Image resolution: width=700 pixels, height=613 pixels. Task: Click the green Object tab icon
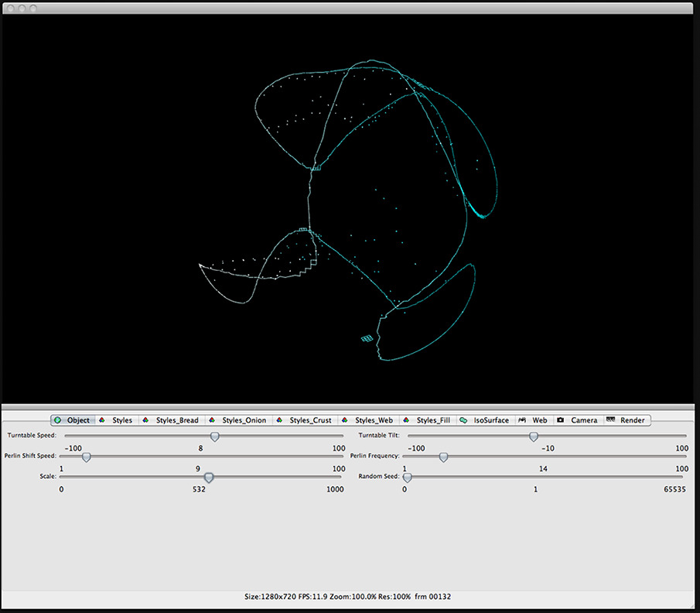[58, 420]
